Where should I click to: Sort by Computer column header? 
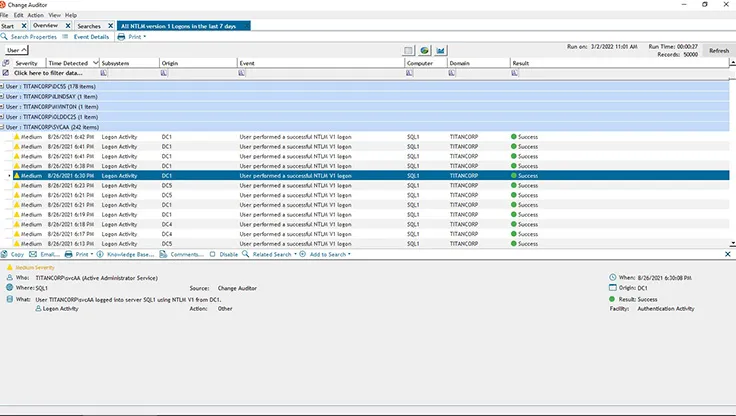(x=420, y=63)
